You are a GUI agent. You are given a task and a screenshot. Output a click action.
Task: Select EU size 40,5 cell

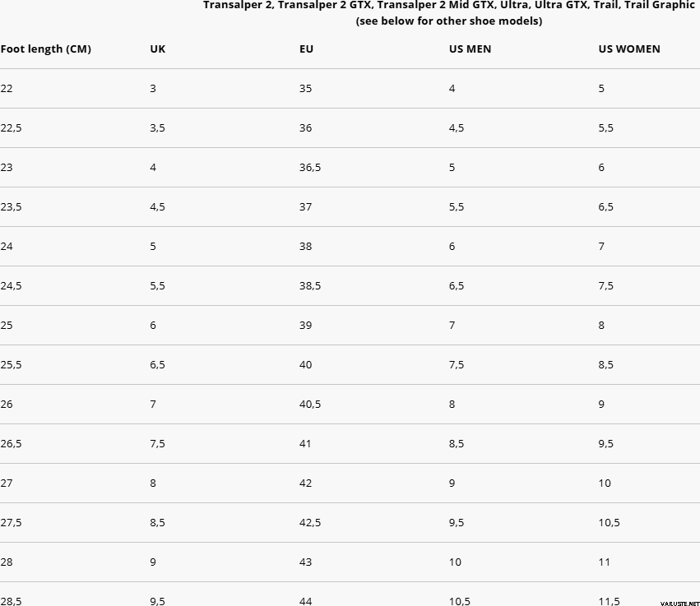click(310, 405)
